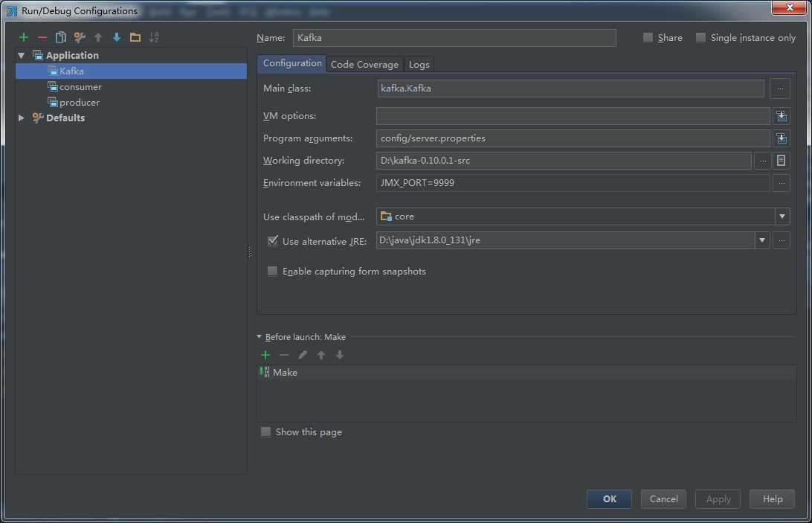Click the Cancel button
Viewport: 812px width, 523px height.
663,498
